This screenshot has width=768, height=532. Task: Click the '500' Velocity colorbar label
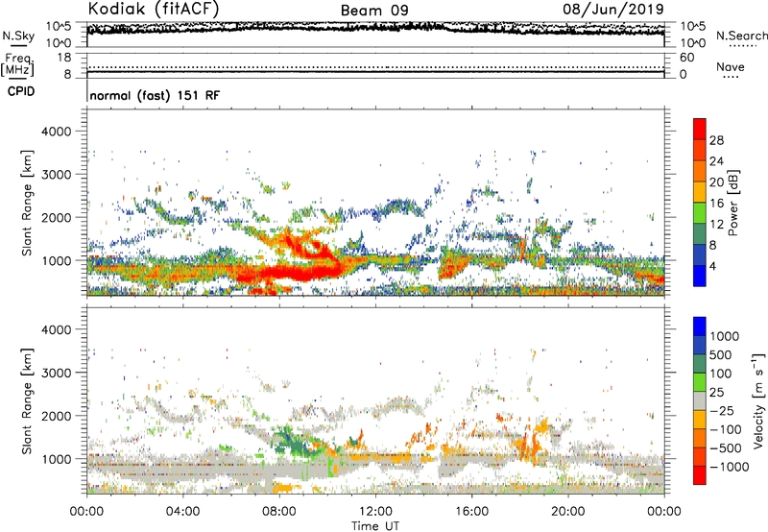coord(723,355)
